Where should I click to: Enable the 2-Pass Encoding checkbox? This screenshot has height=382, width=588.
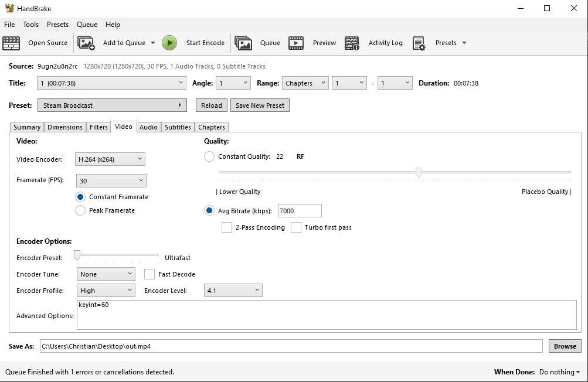(227, 227)
